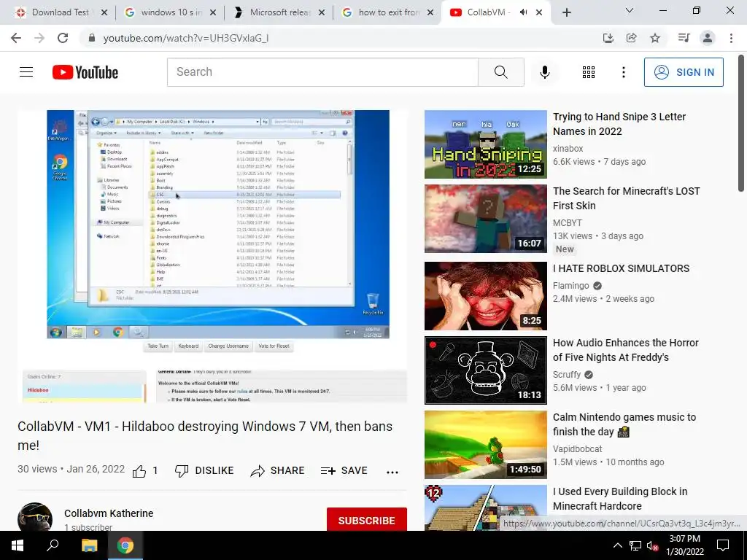Go forward in the browser

tap(39, 38)
